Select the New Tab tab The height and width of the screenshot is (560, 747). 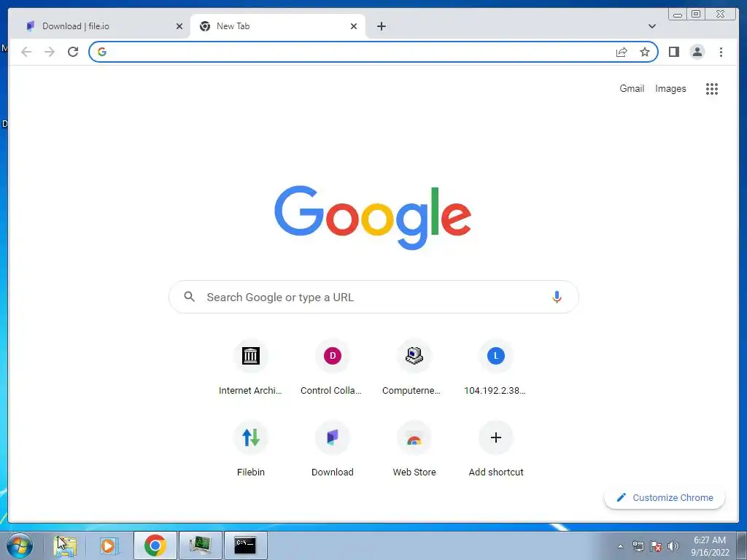pos(278,26)
